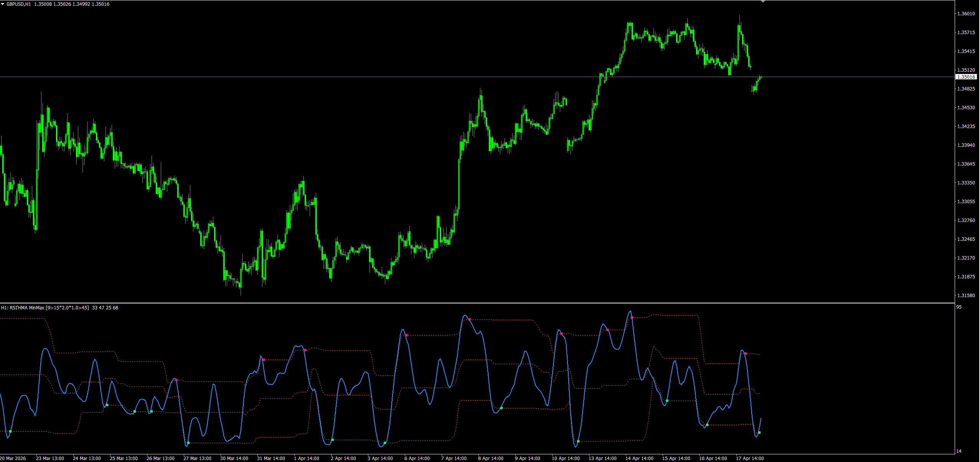980x462 pixels.
Task: Click the 17 Apr 14:00 time axis label
Action: (x=750, y=459)
